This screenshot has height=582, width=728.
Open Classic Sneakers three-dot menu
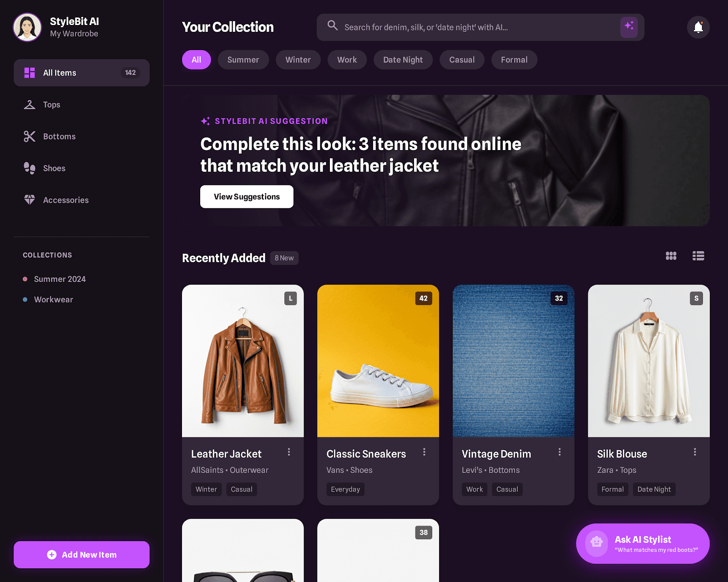[424, 452]
